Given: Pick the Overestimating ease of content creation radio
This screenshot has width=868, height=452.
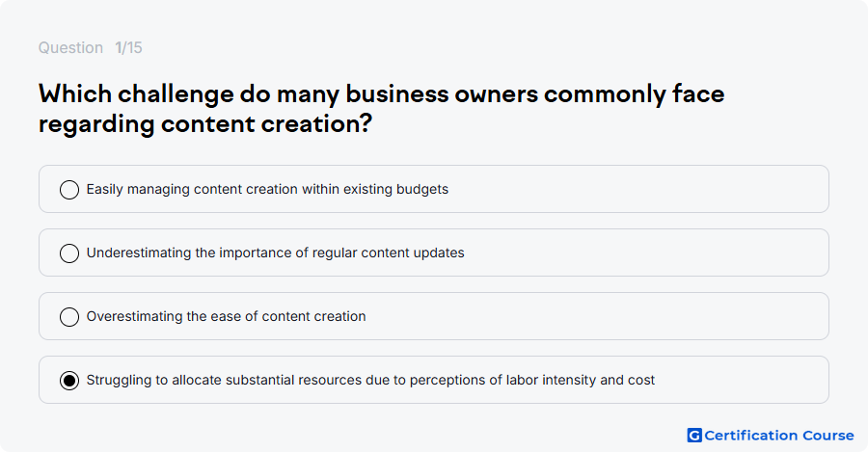Looking at the screenshot, I should [69, 317].
